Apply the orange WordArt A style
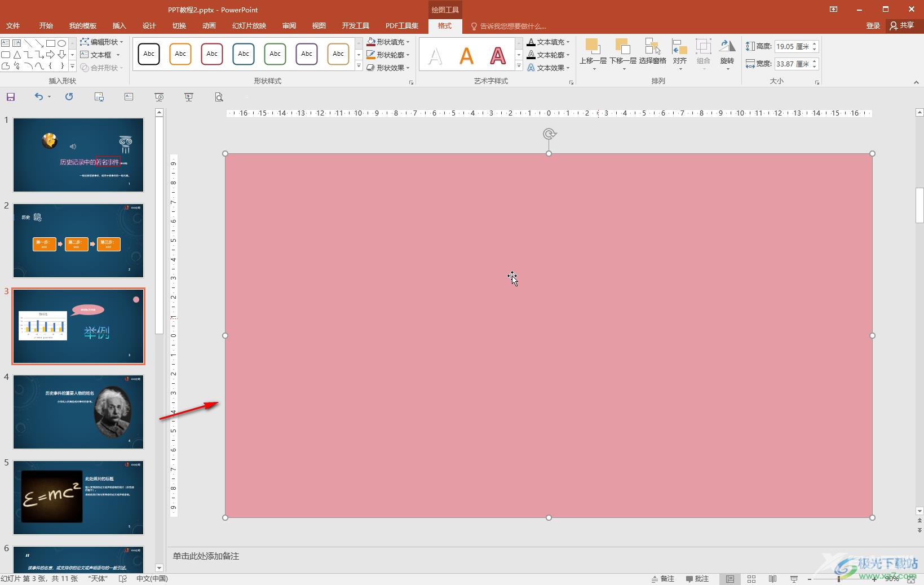 click(466, 56)
